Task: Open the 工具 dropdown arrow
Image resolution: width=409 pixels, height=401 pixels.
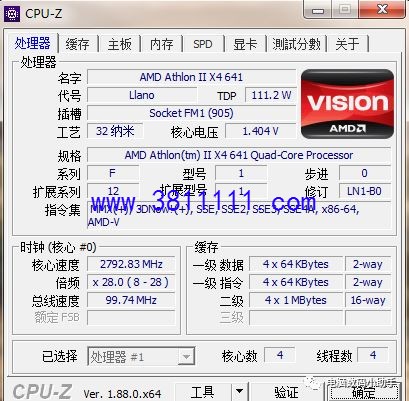Action: pos(239,391)
